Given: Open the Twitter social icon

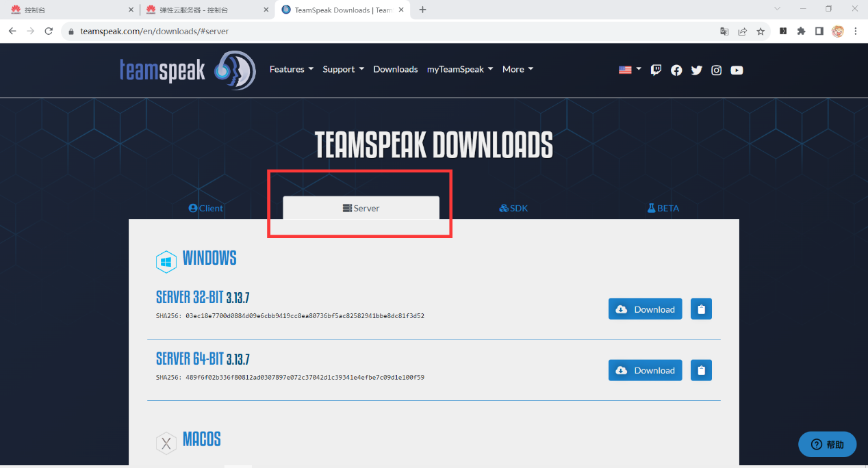Looking at the screenshot, I should 697,70.
